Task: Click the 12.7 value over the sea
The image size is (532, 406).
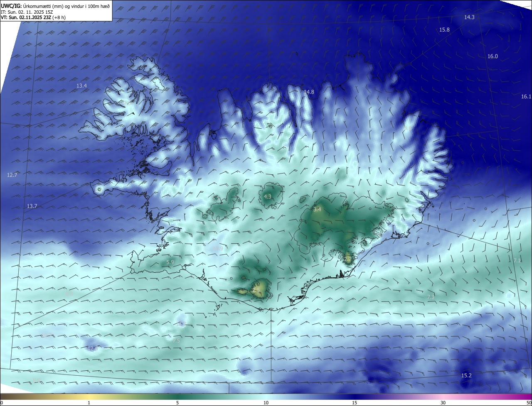Action: [x=12, y=175]
